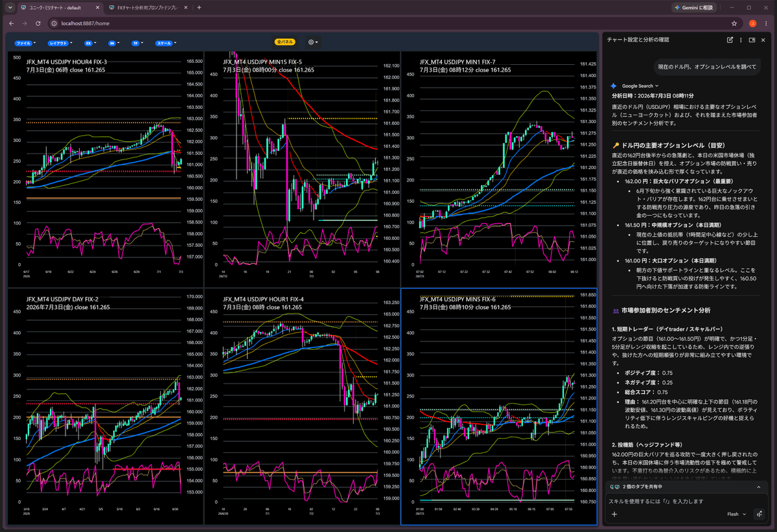The image size is (777, 532).
Task: Click the ネガティブ度: 0.25 line
Action: tap(648, 383)
